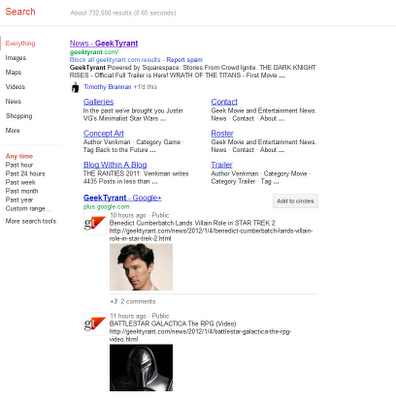
Task: Click the GeekTyrant gt logo beside Cumberbatch post
Action: click(95, 223)
